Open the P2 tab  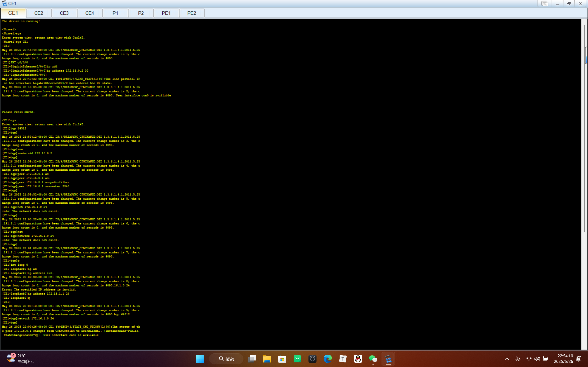click(x=141, y=13)
